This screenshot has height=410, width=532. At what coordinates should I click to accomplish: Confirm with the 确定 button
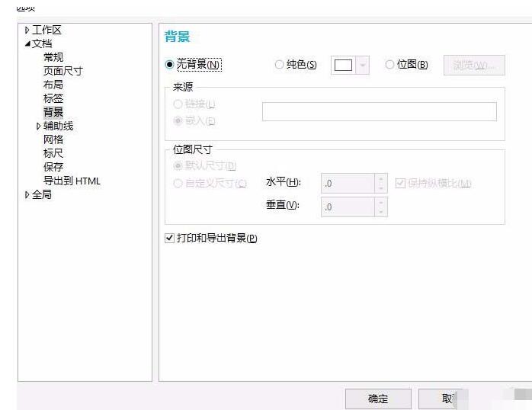coord(378,399)
